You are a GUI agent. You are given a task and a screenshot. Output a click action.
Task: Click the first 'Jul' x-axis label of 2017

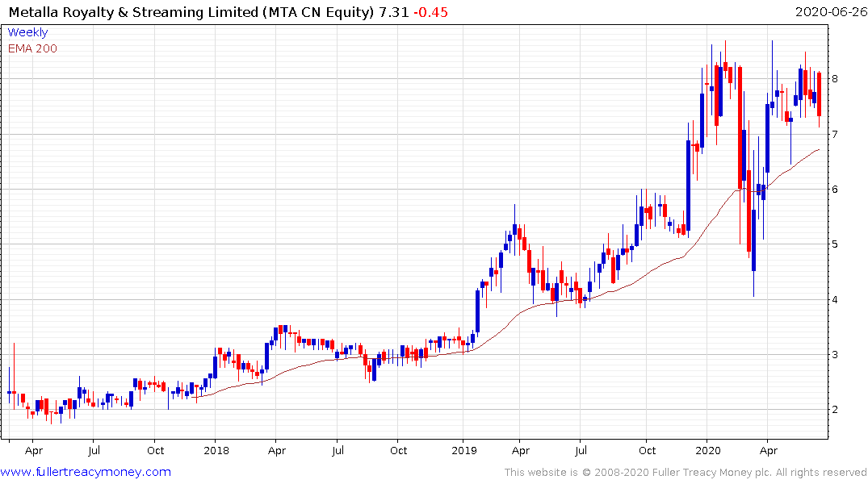(94, 450)
